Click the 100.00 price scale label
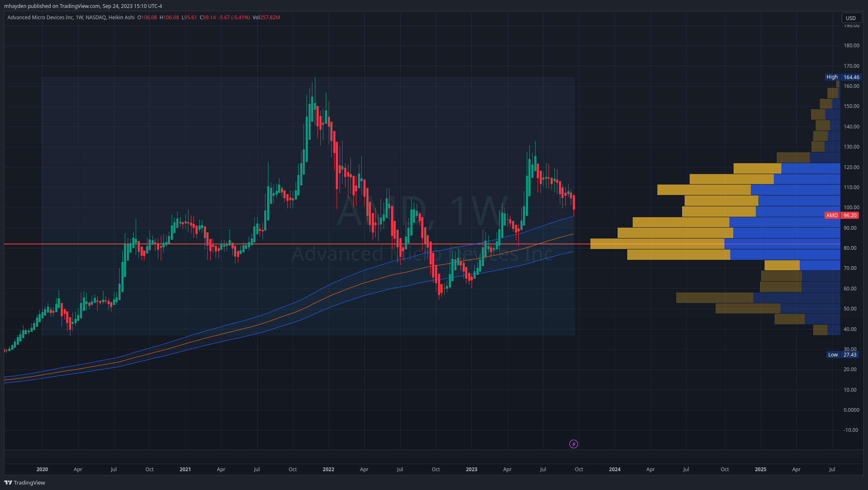The image size is (868, 490). point(851,208)
